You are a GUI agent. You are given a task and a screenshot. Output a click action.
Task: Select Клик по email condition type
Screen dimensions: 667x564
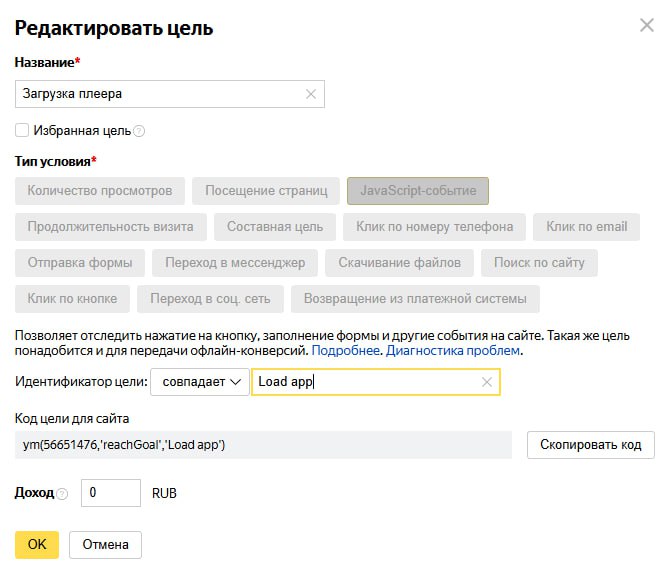[587, 227]
